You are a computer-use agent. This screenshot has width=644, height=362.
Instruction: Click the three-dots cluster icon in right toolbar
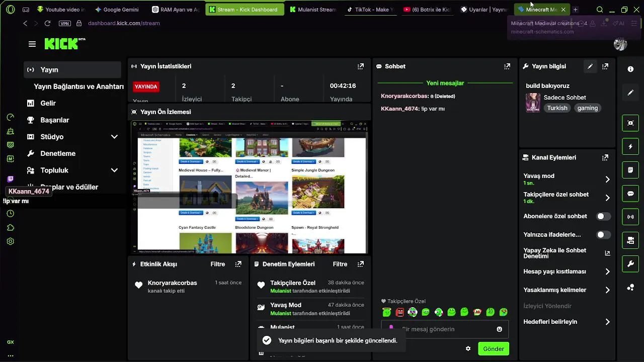(x=630, y=288)
